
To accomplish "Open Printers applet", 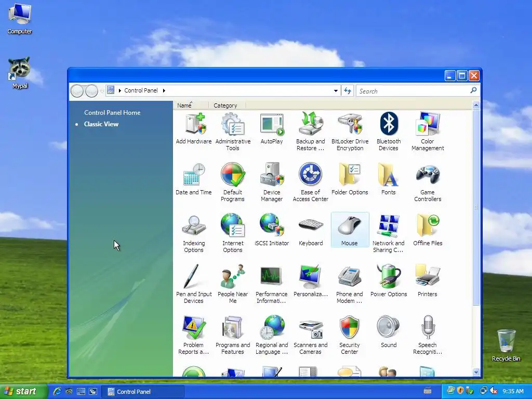I will [428, 281].
